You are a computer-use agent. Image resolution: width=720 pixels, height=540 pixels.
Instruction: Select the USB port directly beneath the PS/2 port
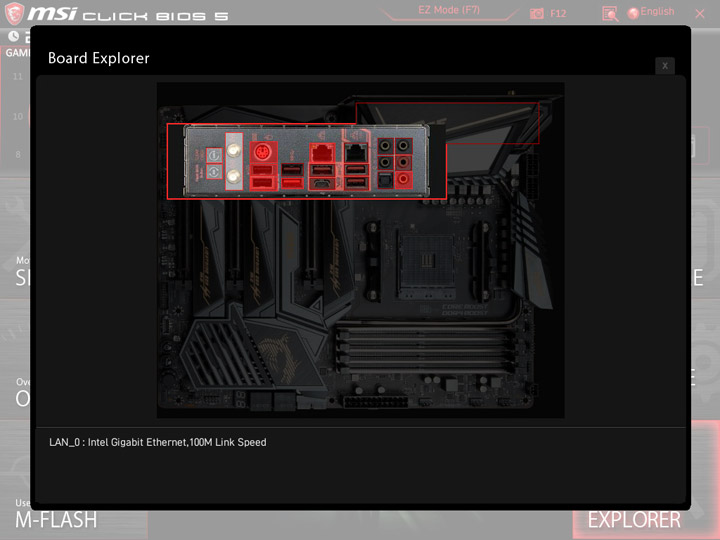pyautogui.click(x=264, y=169)
